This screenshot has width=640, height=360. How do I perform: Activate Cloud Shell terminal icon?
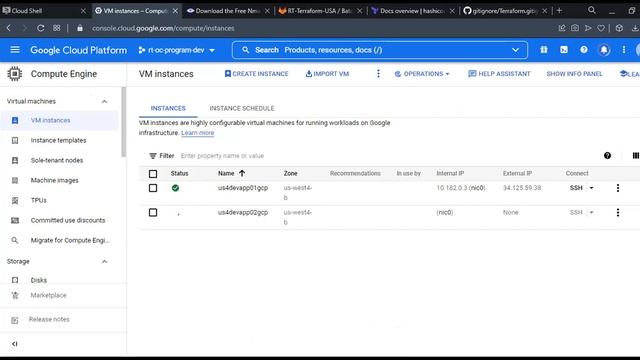coord(564,50)
